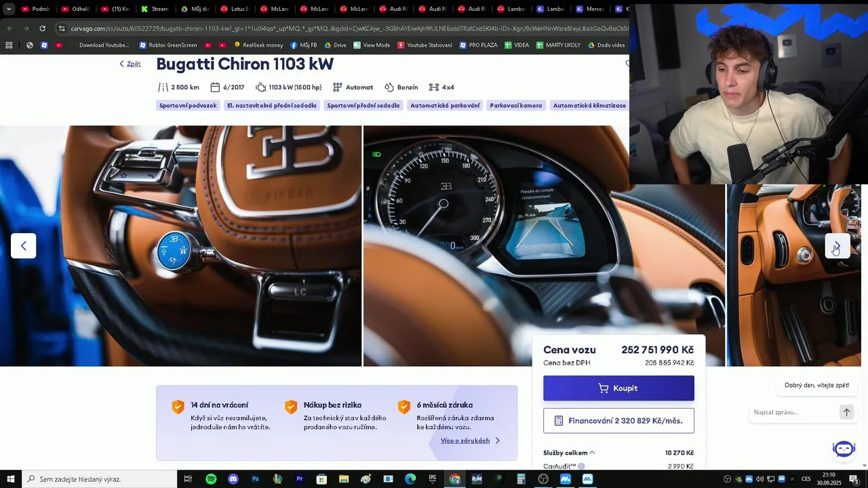Switch to the Mercedes tab
Image resolution: width=868 pixels, height=488 pixels.
click(x=591, y=9)
